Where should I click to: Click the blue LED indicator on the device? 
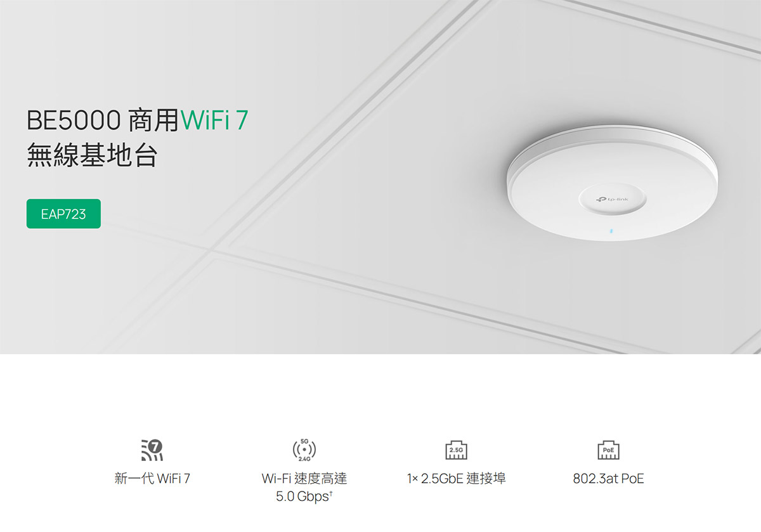(x=611, y=231)
